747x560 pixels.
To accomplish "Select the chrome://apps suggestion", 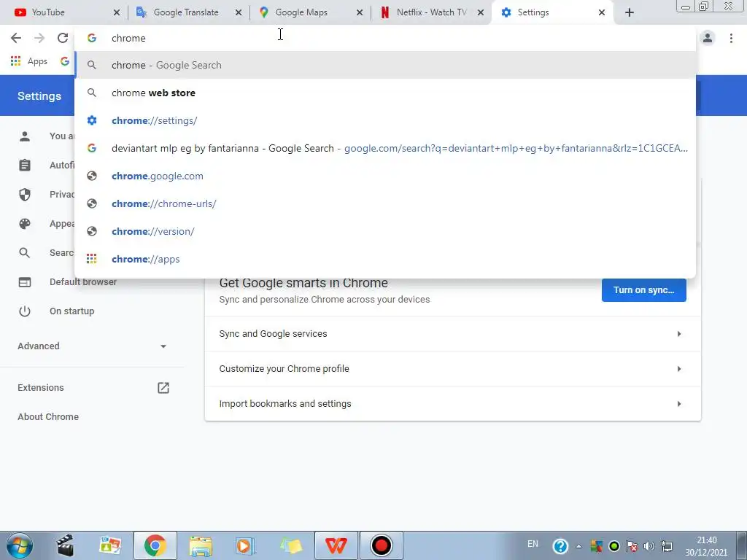I will (x=385, y=259).
